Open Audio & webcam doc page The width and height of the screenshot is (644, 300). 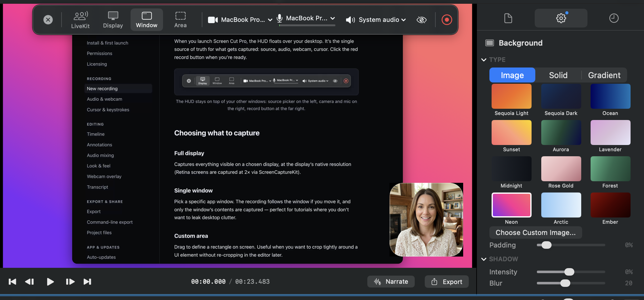[104, 99]
